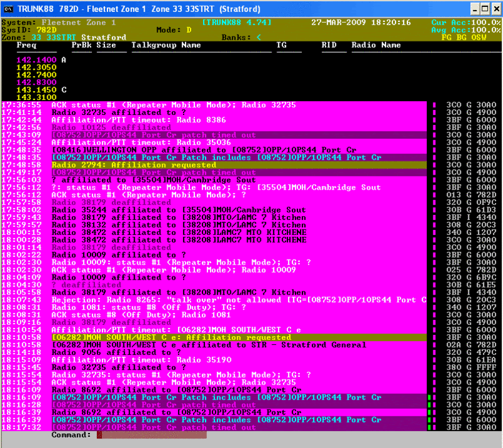Select the 18:07:43 Rejection Radio 8265 row
The image size is (503, 448).
(x=239, y=300)
